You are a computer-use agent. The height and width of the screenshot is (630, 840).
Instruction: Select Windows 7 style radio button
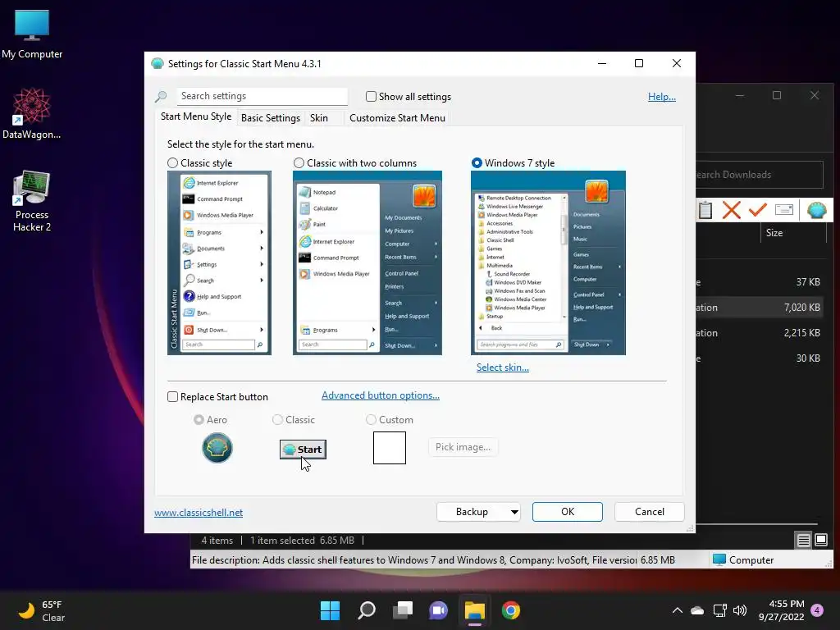coord(477,163)
